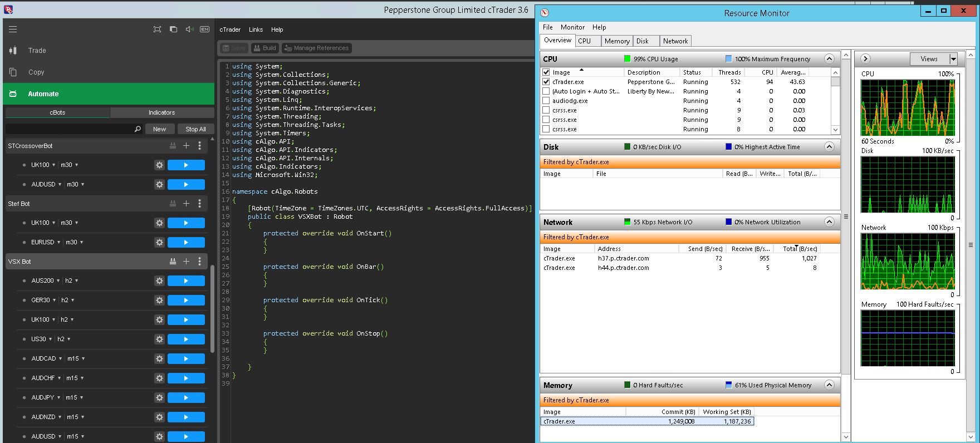Start the AUDNZD m15 cBot instance
This screenshot has height=443, width=980.
pyautogui.click(x=186, y=417)
